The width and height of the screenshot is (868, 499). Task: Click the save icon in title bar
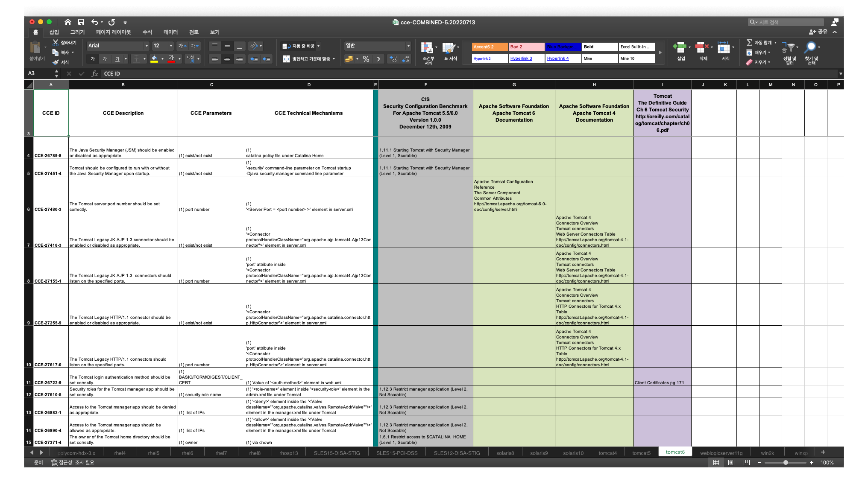pyautogui.click(x=81, y=22)
